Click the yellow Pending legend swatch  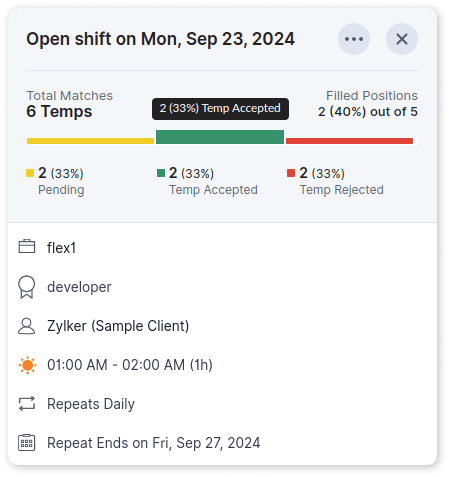30,173
